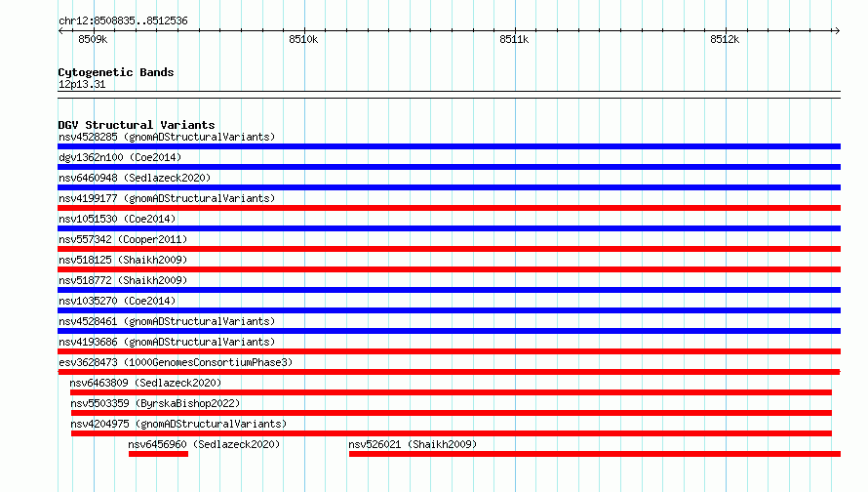
Task: Click the blue bar under nsv1051530
Action: click(449, 228)
